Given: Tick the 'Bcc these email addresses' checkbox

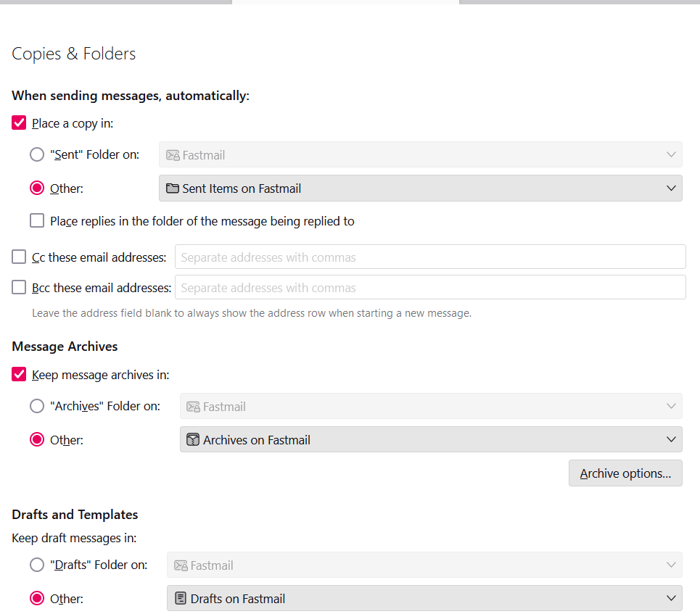Looking at the screenshot, I should tap(20, 288).
